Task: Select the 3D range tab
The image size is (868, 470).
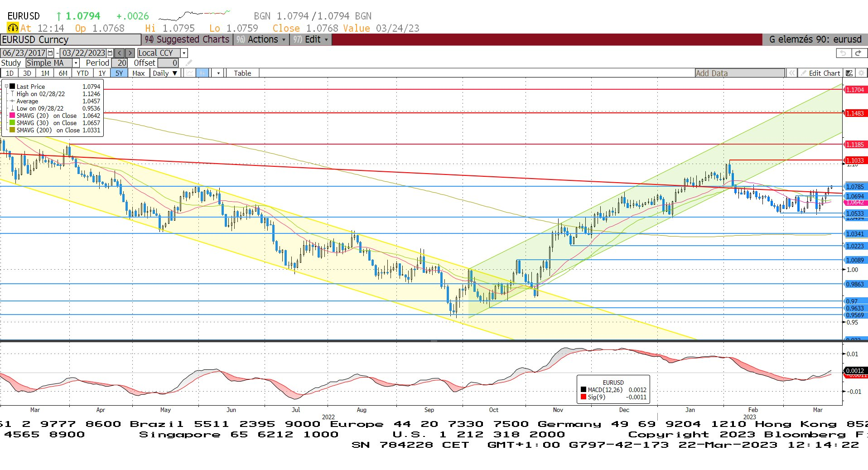Action: point(27,73)
